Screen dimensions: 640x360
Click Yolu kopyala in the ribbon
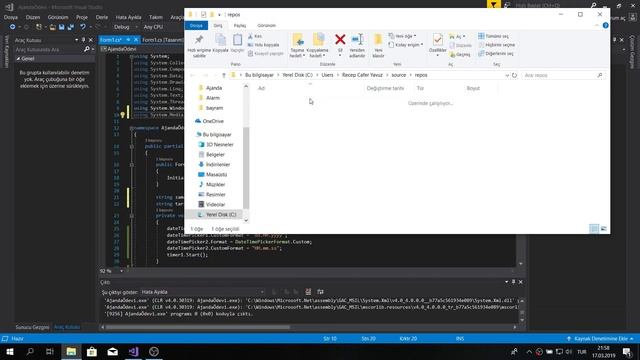264,45
